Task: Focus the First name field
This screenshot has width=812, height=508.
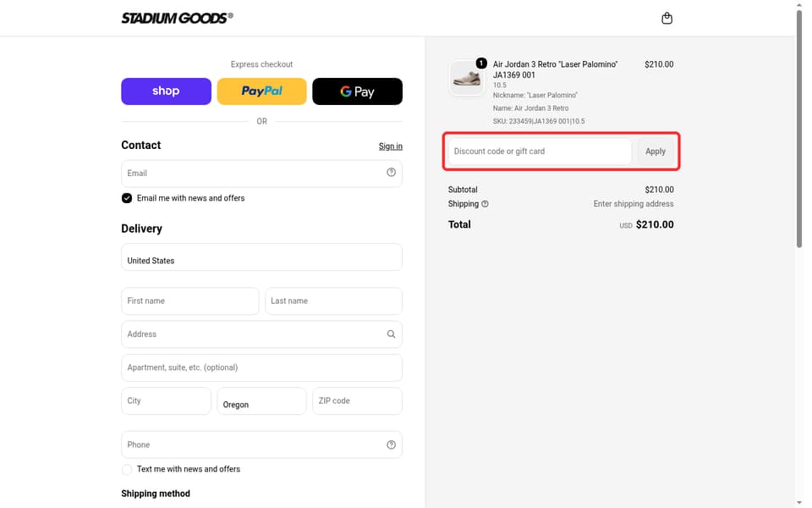Action: pyautogui.click(x=190, y=301)
